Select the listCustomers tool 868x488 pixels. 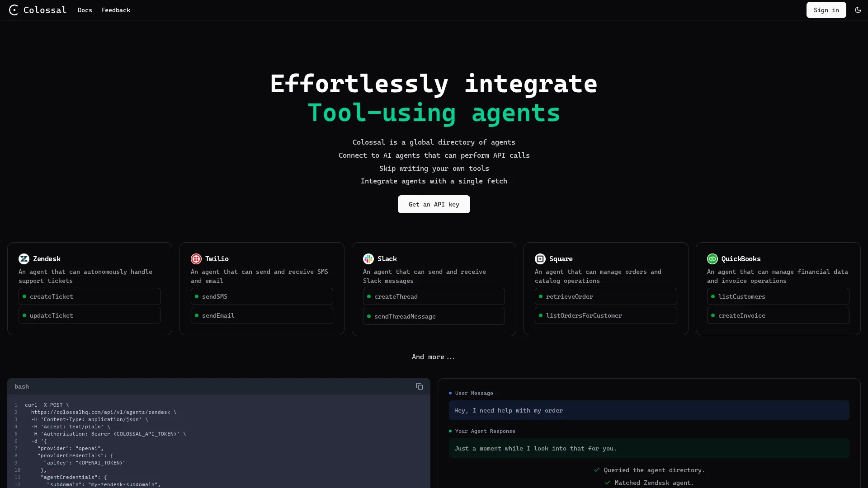778,296
